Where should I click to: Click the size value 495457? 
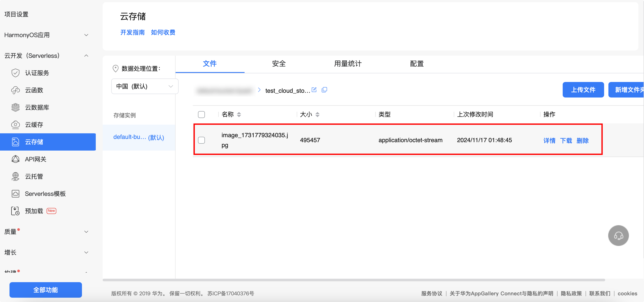(310, 140)
